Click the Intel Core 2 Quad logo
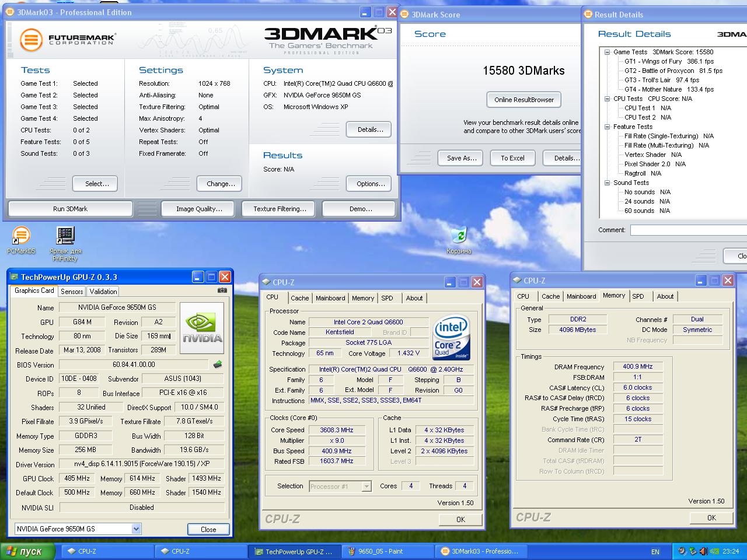Viewport: 747px width, 560px height. [x=451, y=338]
